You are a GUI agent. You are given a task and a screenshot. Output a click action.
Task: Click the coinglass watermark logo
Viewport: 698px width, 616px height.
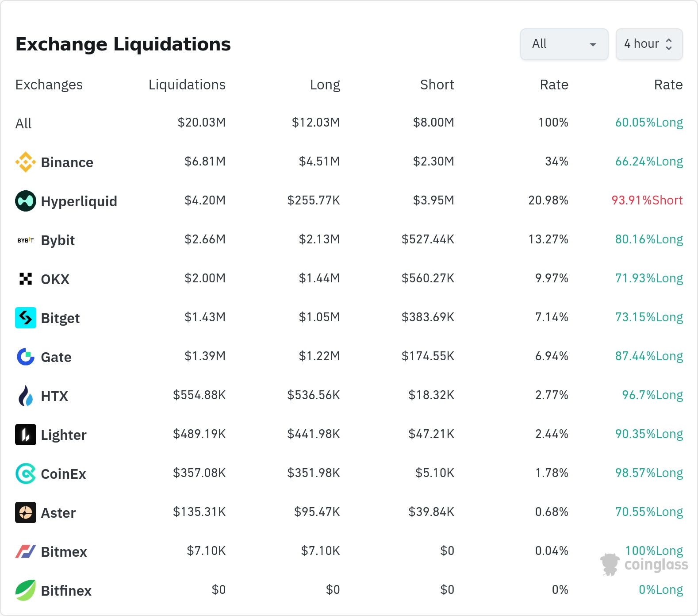coord(644,565)
